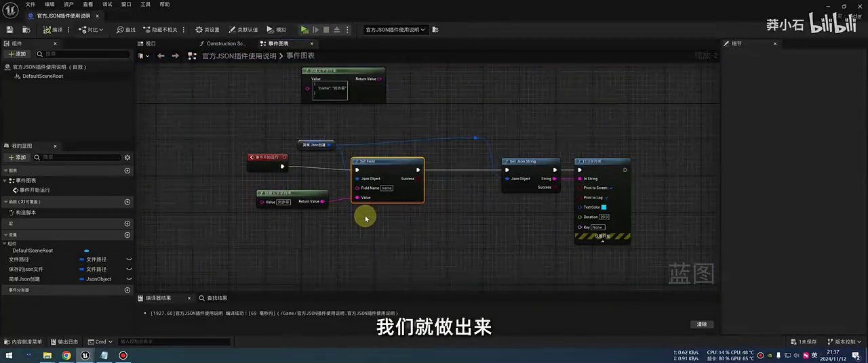
Task: Toggle visibility eye for 简单Json创建 variable
Action: 129,279
